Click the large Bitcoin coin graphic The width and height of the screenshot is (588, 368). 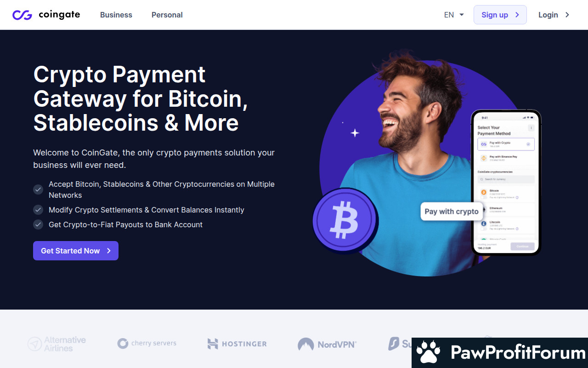[x=345, y=221]
